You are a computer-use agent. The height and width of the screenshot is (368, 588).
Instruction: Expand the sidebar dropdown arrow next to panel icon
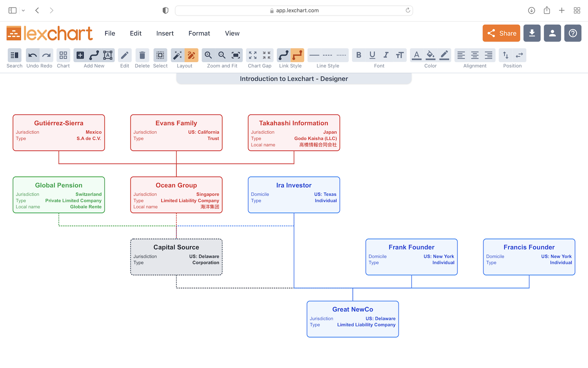point(23,10)
